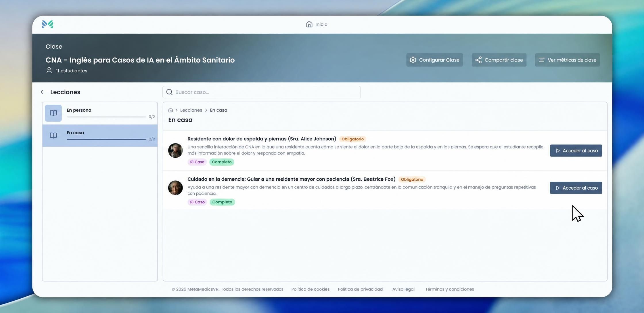Select the En casa lesson
The height and width of the screenshot is (313, 644).
(100, 135)
